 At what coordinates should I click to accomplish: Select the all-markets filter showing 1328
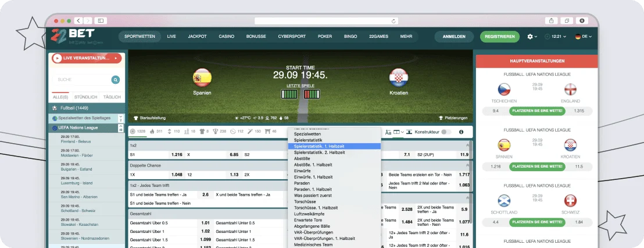(138, 132)
